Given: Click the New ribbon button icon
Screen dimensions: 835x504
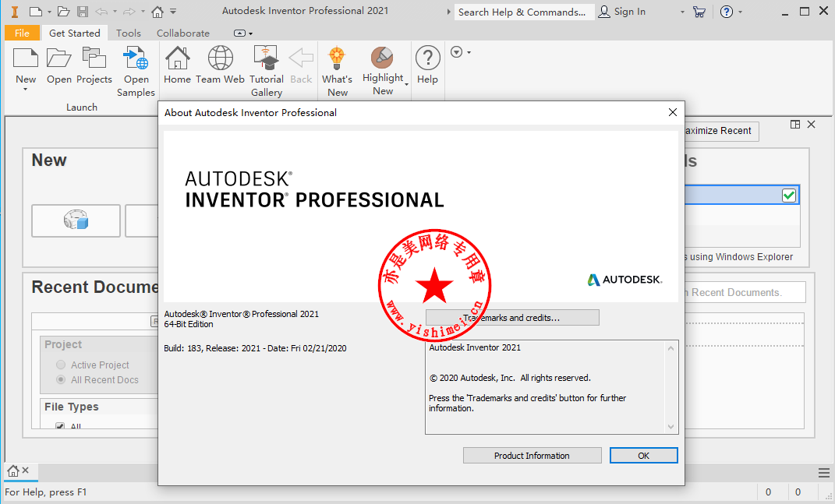Looking at the screenshot, I should (x=26, y=58).
